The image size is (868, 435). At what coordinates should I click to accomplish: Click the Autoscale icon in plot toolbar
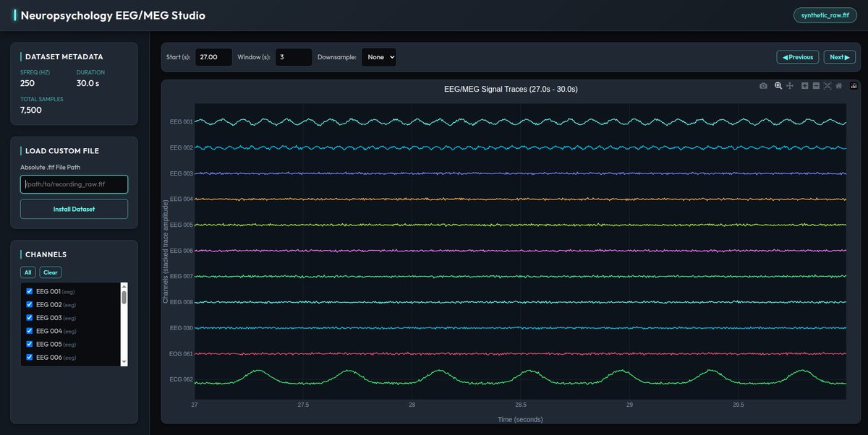pos(827,86)
